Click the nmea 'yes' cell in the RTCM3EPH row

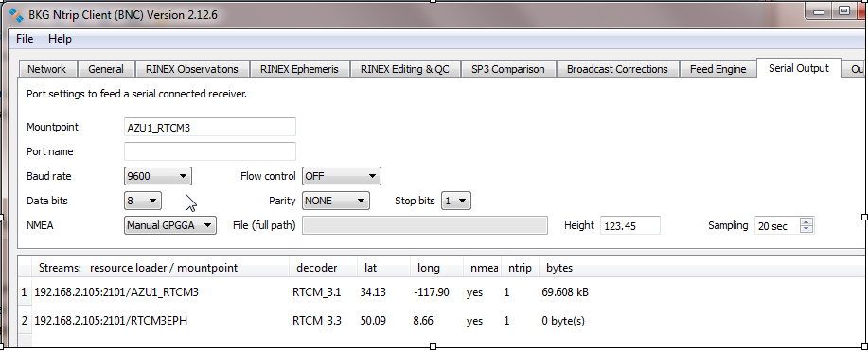point(474,321)
